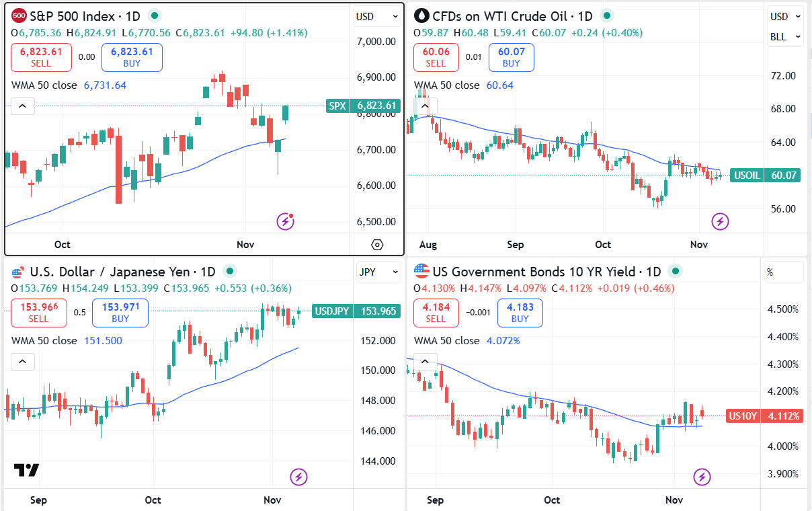
Task: Click the lightning icon on US 10 YR Yield chart
Action: click(702, 477)
